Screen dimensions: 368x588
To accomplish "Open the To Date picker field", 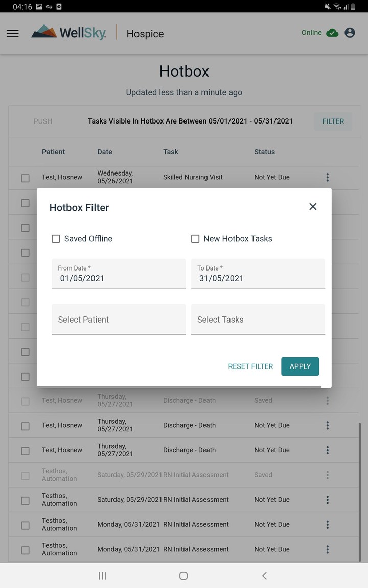I will 258,274.
